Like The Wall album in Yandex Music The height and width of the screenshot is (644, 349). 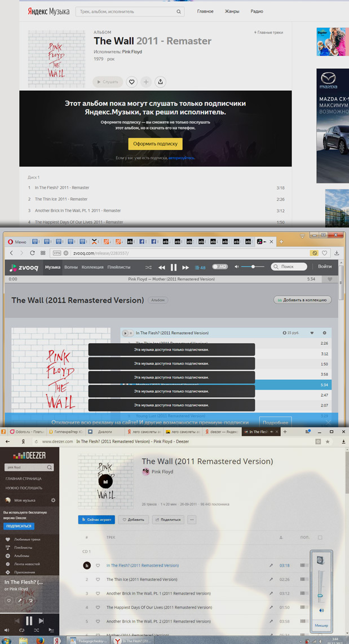click(131, 82)
